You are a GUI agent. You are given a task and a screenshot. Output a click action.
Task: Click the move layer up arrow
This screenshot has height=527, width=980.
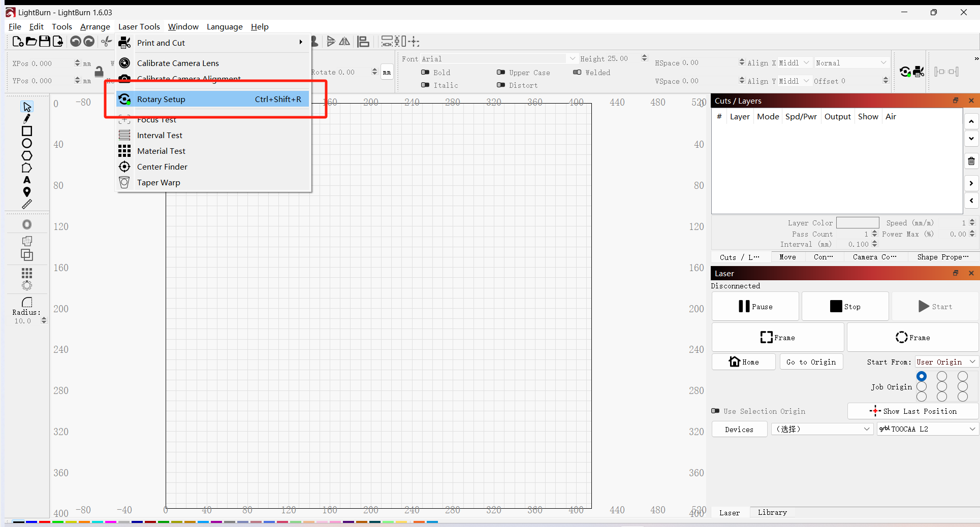971,121
